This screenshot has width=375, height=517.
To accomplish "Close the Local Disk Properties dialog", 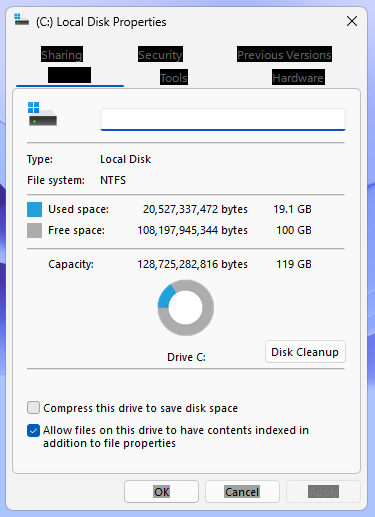I will coord(352,21).
